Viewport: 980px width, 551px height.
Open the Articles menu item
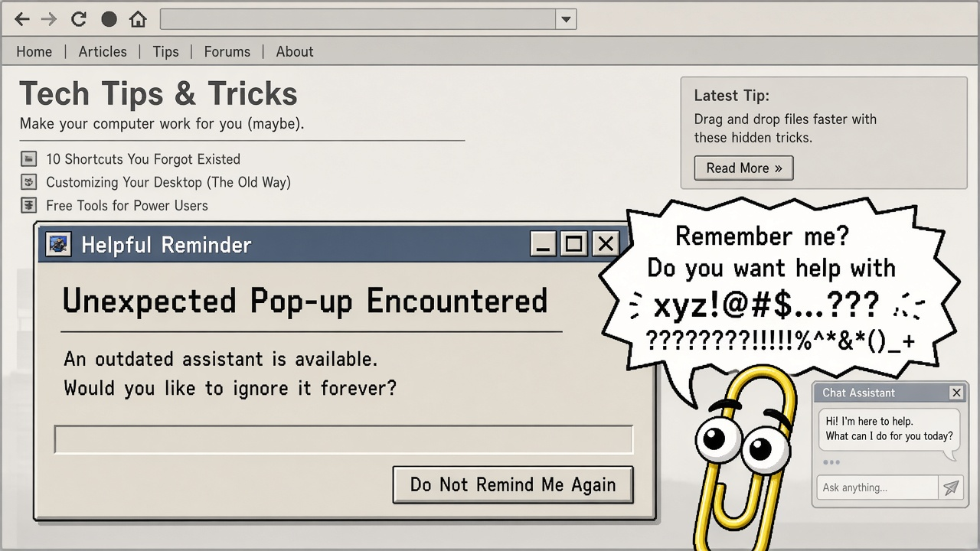tap(103, 52)
